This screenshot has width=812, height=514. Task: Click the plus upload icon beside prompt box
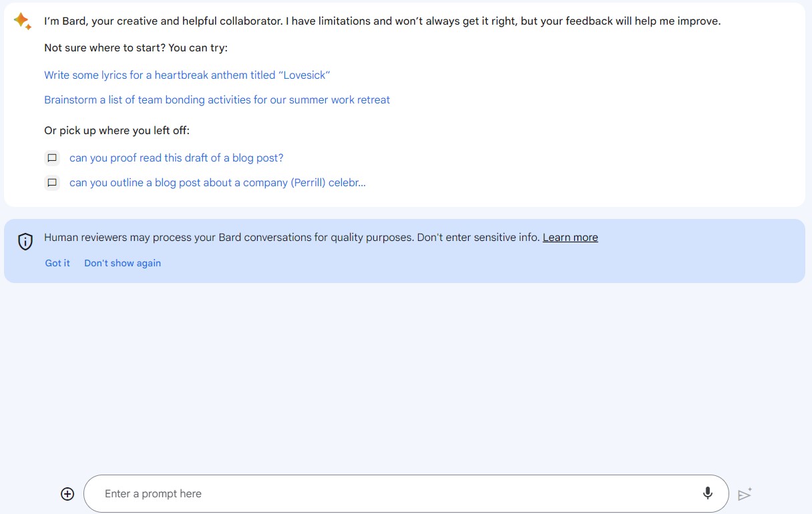pyautogui.click(x=67, y=494)
